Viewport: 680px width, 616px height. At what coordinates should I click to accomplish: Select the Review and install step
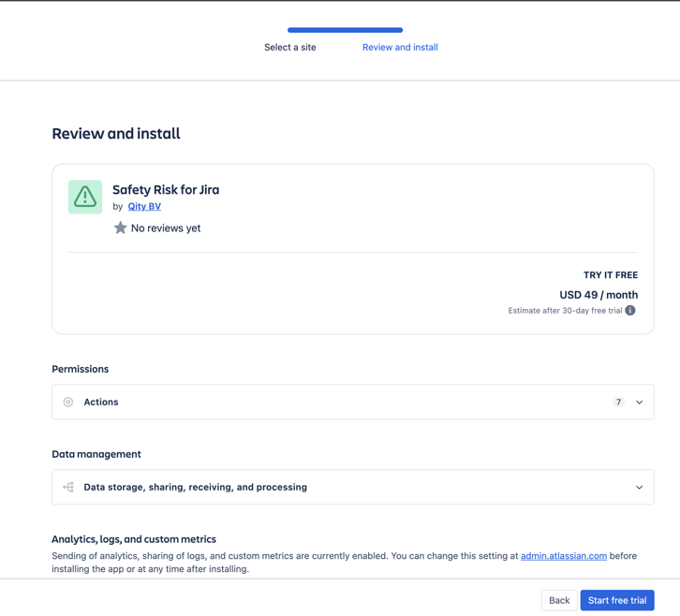[x=400, y=47]
